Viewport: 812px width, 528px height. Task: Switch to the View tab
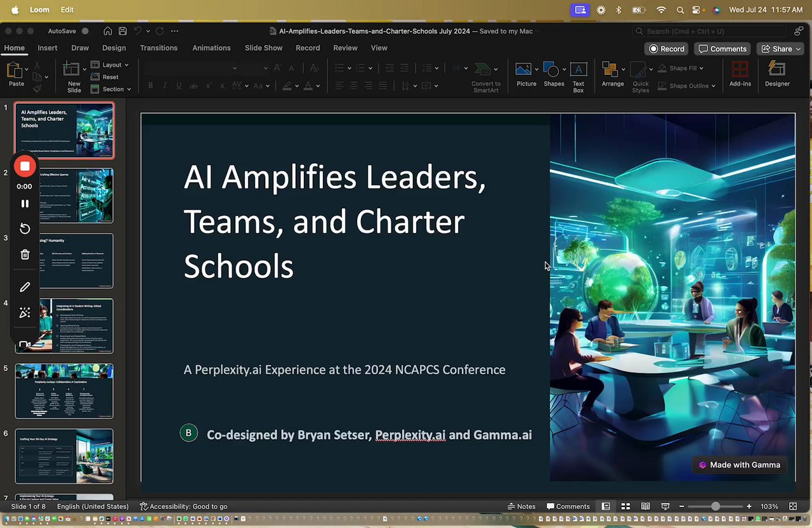[x=379, y=48]
